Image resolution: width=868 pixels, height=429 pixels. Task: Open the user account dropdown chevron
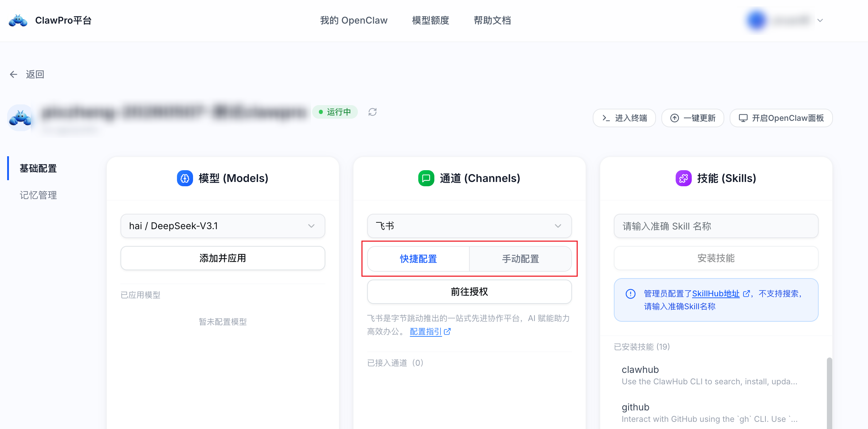(820, 20)
